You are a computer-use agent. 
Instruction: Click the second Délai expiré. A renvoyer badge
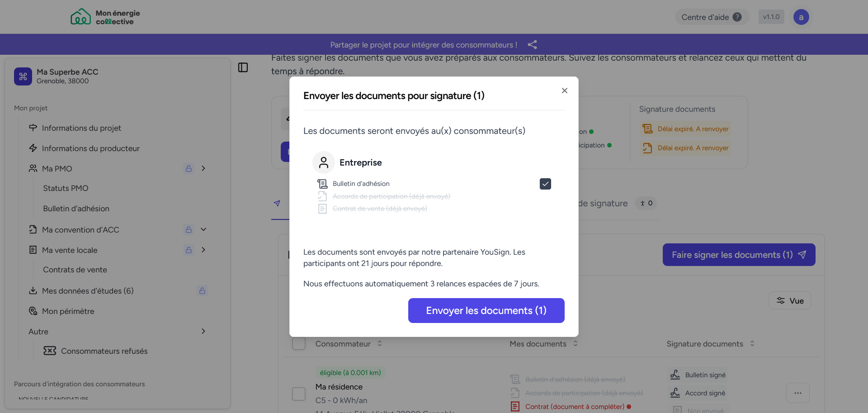tap(685, 148)
